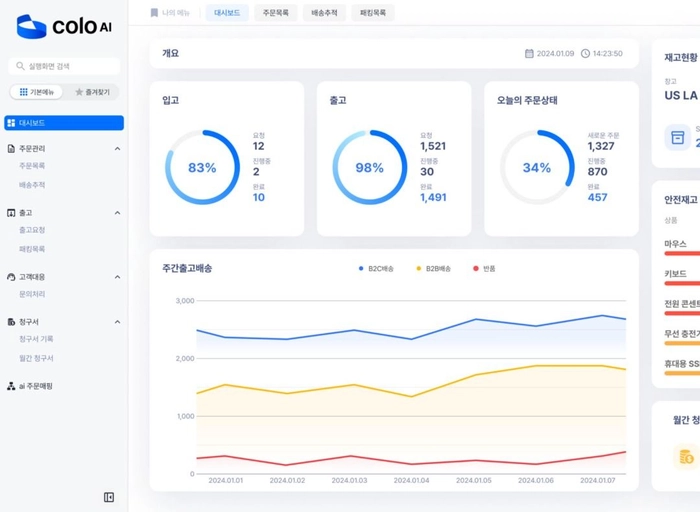Click the 실행화면 검색 search field

[64, 66]
